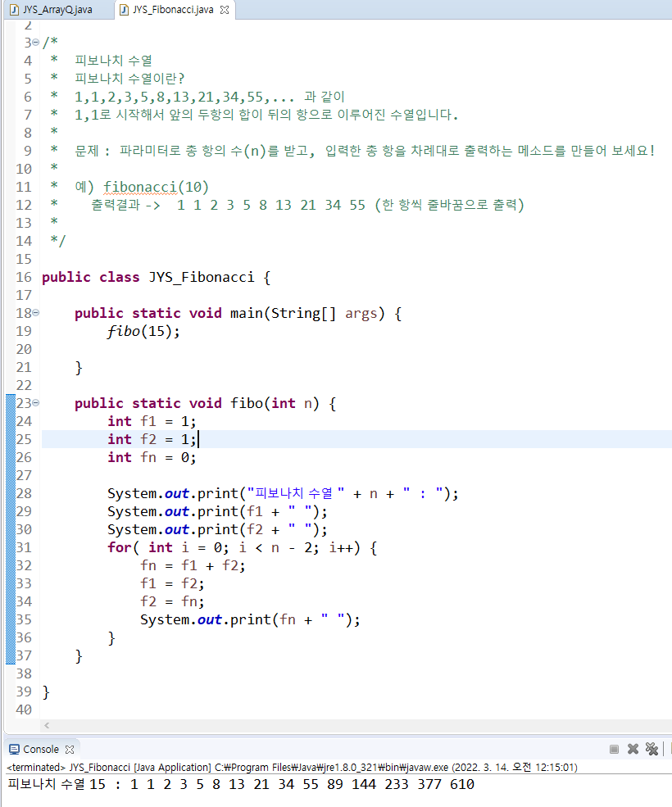This screenshot has height=807, width=672.
Task: Click System.out.print(fn + " ") on line 35
Action: (250, 619)
